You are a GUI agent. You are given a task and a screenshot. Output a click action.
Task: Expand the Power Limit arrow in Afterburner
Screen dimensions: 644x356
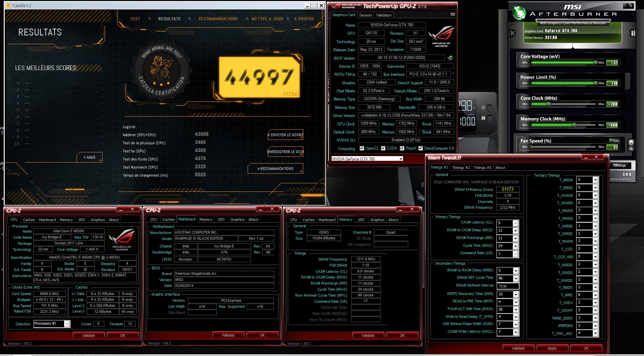coord(627,82)
